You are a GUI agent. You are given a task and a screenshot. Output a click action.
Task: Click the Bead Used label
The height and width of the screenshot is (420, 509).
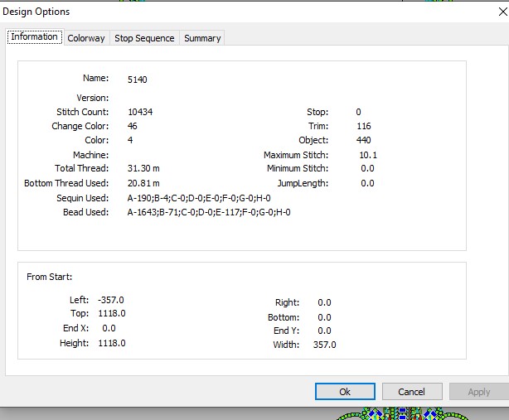(86, 212)
